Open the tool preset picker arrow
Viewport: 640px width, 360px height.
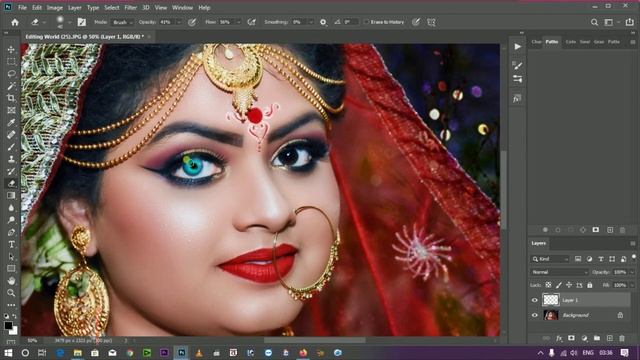pos(44,22)
